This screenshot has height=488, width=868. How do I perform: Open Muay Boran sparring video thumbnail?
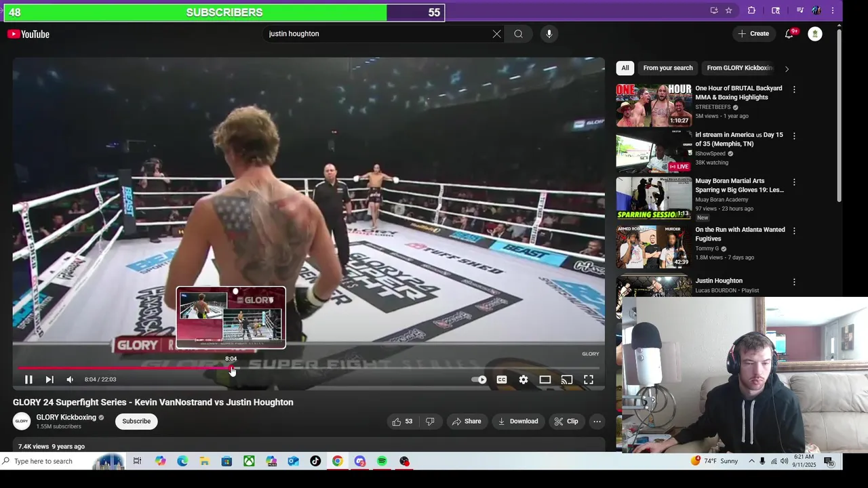[x=654, y=199]
